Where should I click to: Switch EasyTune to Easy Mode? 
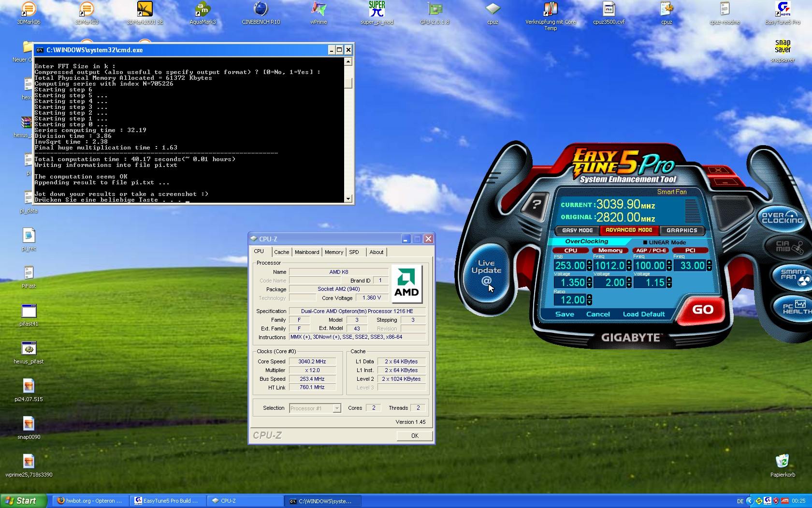point(578,230)
